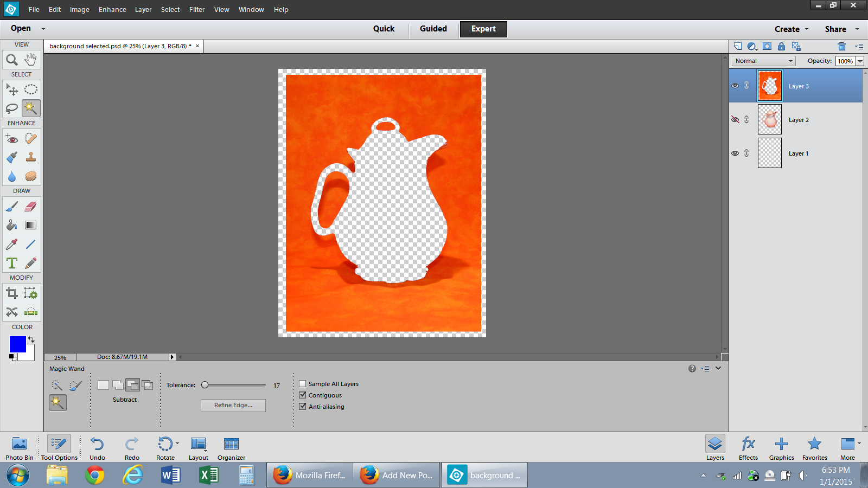Click the Refine Edge button

coord(233,406)
